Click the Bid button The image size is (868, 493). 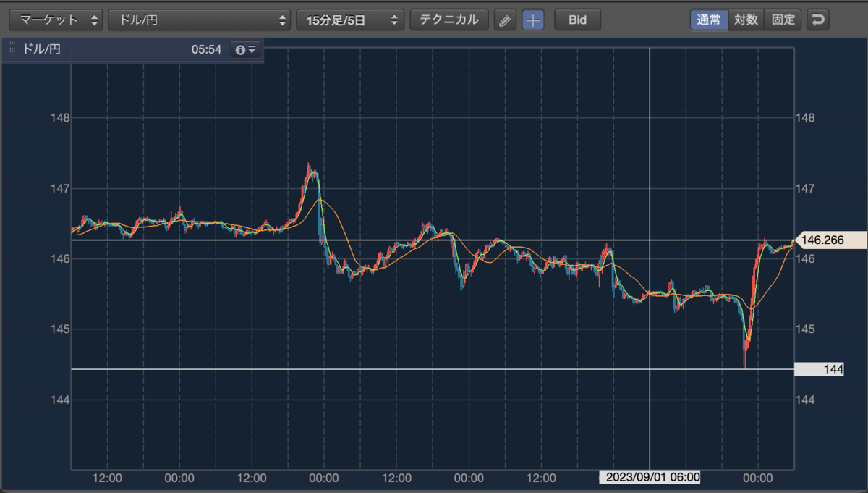(577, 20)
